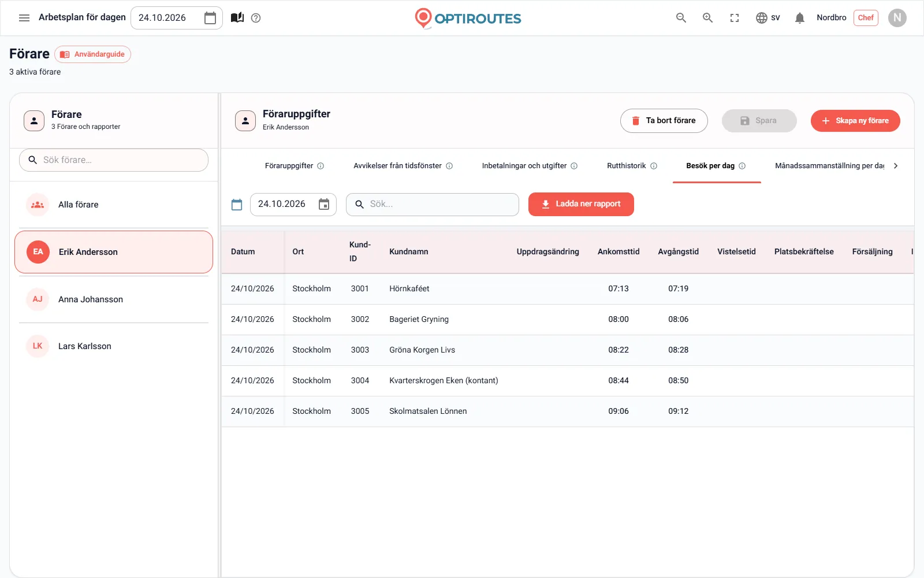This screenshot has width=924, height=578.
Task: Click the help question mark icon
Action: pyautogui.click(x=256, y=18)
